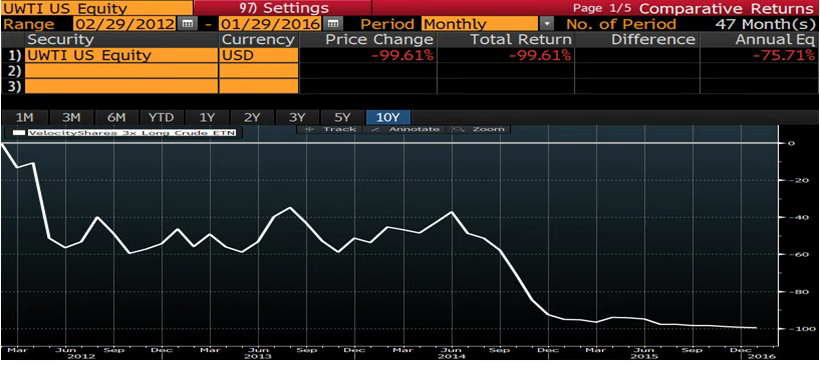This screenshot has width=820, height=365.
Task: Click the -75.71% annual equivalent value
Action: coord(783,55)
